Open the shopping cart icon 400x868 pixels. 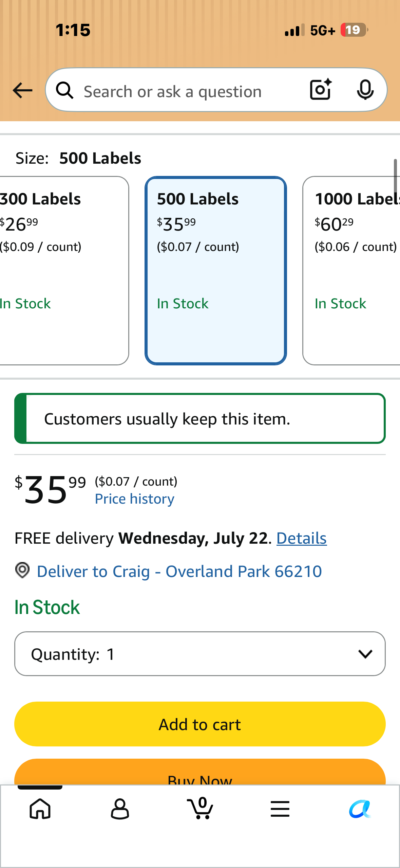(x=200, y=808)
